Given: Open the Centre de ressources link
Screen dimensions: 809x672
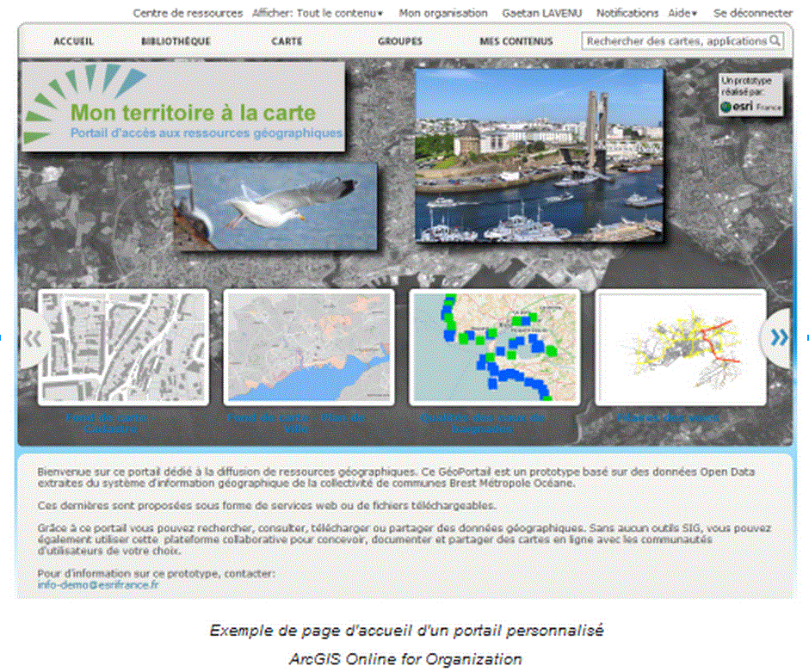Looking at the screenshot, I should [x=188, y=14].
